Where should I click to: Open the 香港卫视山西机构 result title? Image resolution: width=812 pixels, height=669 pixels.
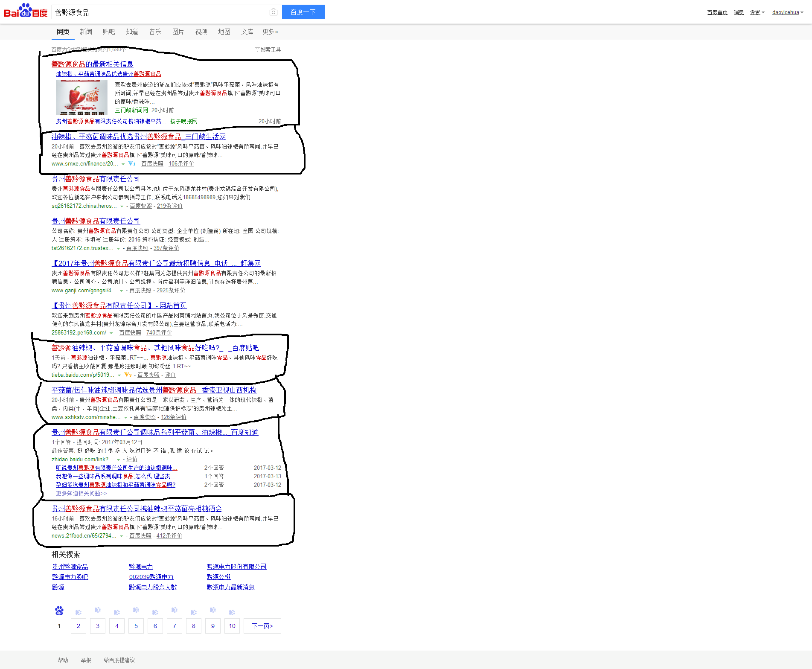tap(154, 390)
